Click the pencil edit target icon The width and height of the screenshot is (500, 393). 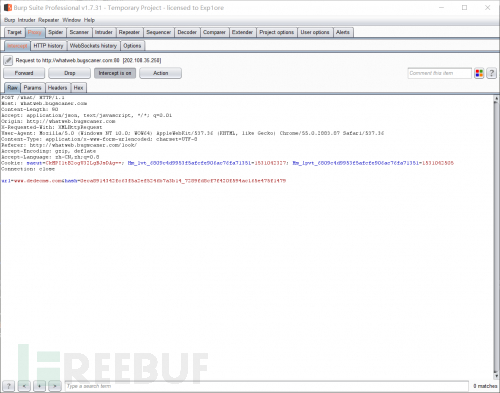8,60
